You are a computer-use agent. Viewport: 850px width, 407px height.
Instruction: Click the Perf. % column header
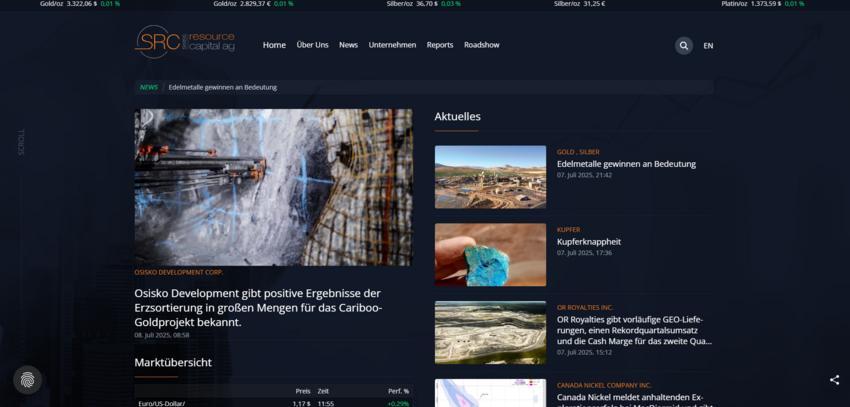pyautogui.click(x=398, y=391)
